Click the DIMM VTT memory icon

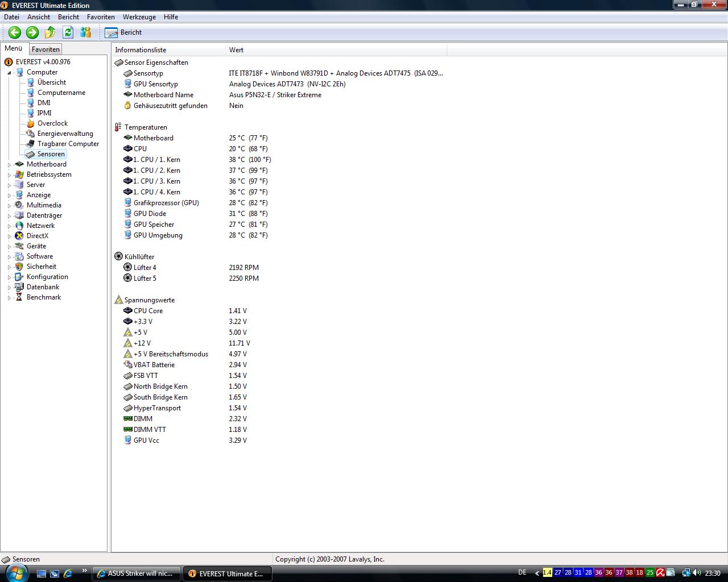pos(127,430)
